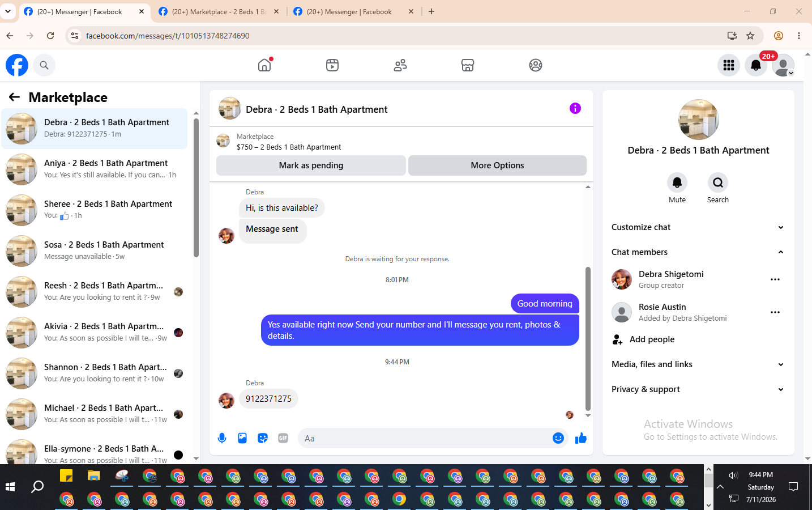Open Reesh apartment conversation
This screenshot has width=812, height=510.
click(95, 291)
